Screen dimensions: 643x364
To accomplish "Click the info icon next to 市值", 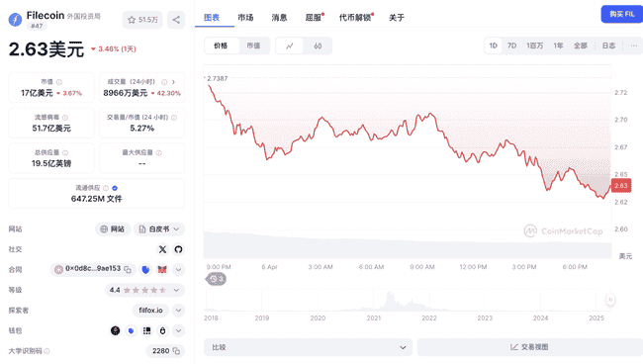I will pyautogui.click(x=59, y=82).
